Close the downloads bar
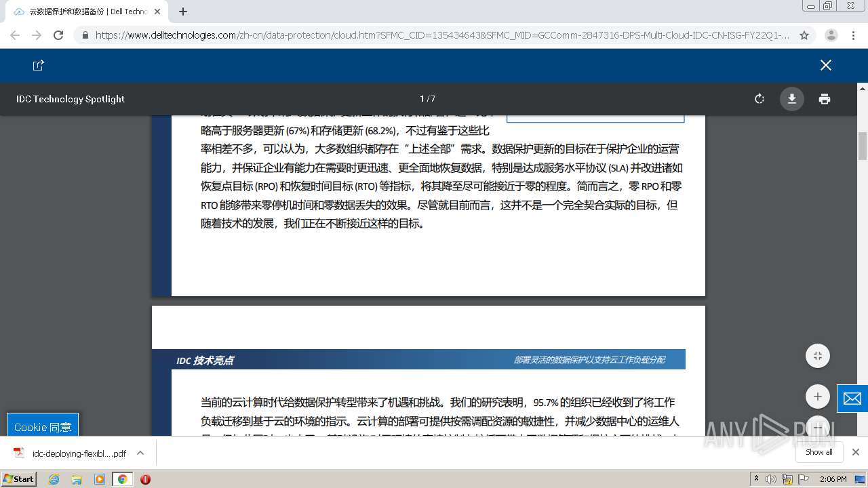This screenshot has width=868, height=488. pos(856,452)
